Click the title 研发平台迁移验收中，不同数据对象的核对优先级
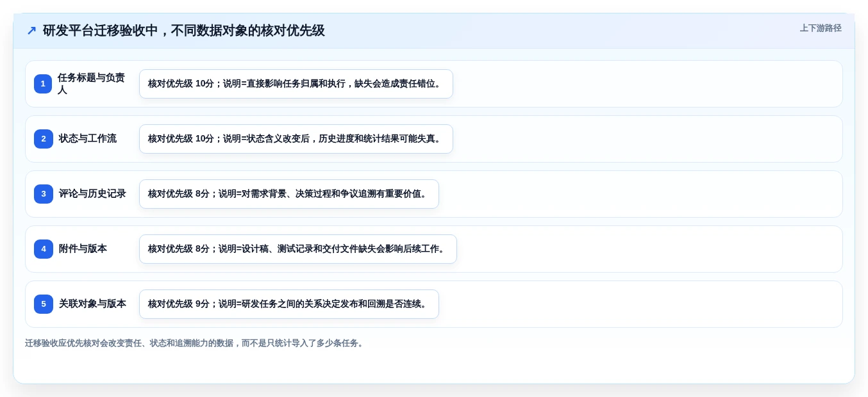 pos(183,31)
